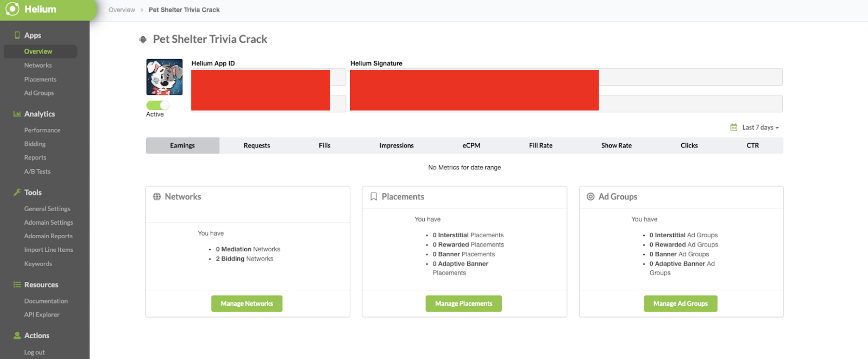Open the Show Rate tab
868x359 pixels.
click(x=616, y=145)
